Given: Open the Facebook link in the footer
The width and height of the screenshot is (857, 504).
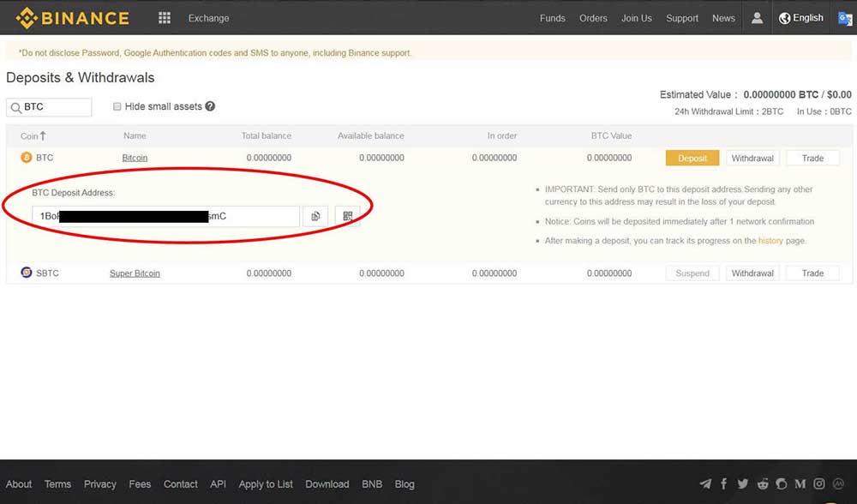Looking at the screenshot, I should pos(723,483).
